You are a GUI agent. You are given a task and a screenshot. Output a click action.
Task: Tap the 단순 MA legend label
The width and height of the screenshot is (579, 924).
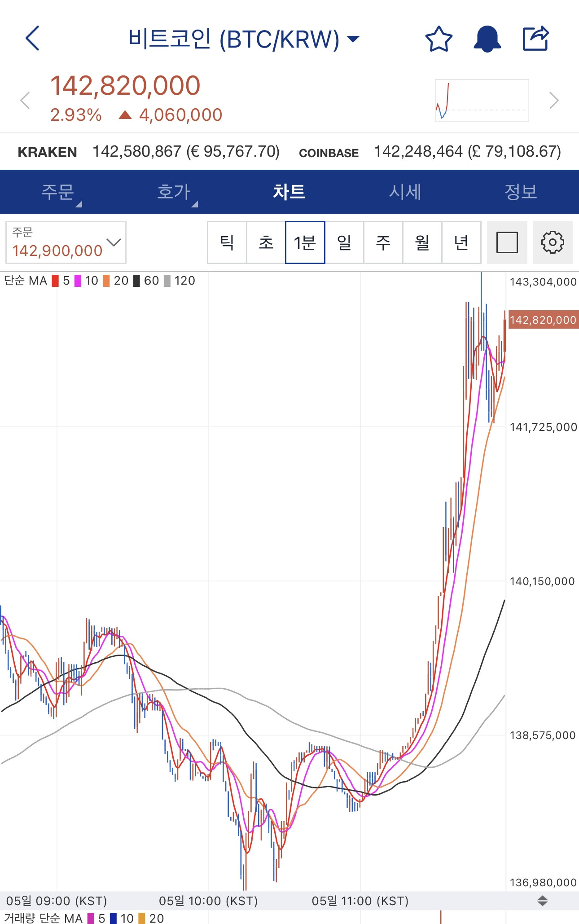[26, 281]
